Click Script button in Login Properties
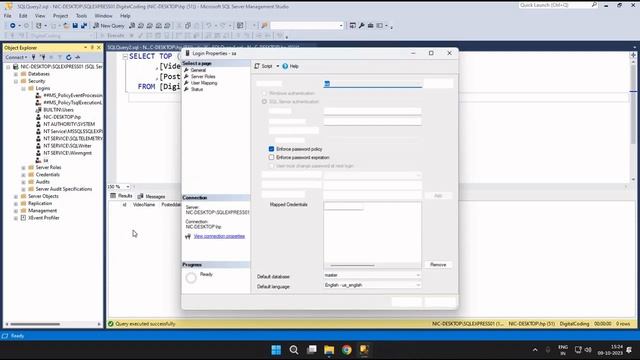Screen dimensions: 640x360 (x=264, y=66)
